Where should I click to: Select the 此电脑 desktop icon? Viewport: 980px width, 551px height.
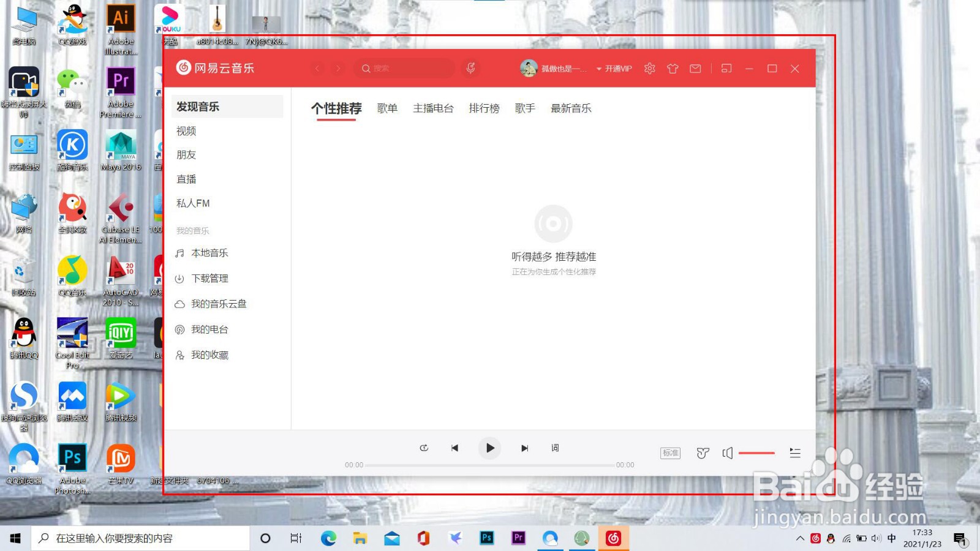pos(24,26)
